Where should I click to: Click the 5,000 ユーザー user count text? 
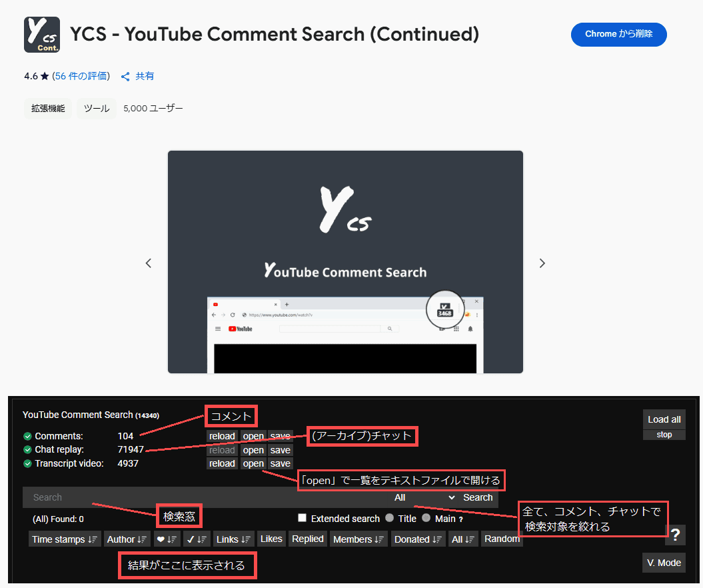click(153, 109)
